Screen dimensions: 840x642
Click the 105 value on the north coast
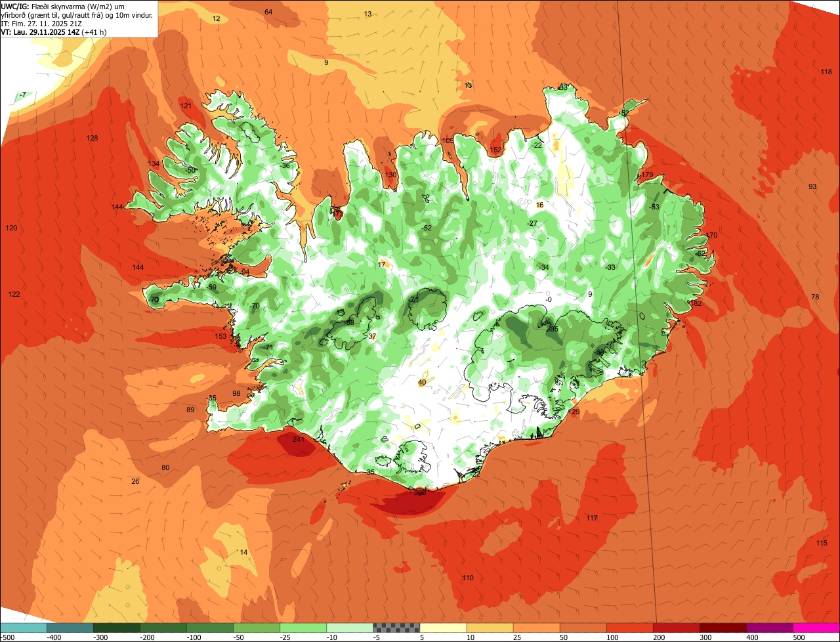pyautogui.click(x=448, y=141)
